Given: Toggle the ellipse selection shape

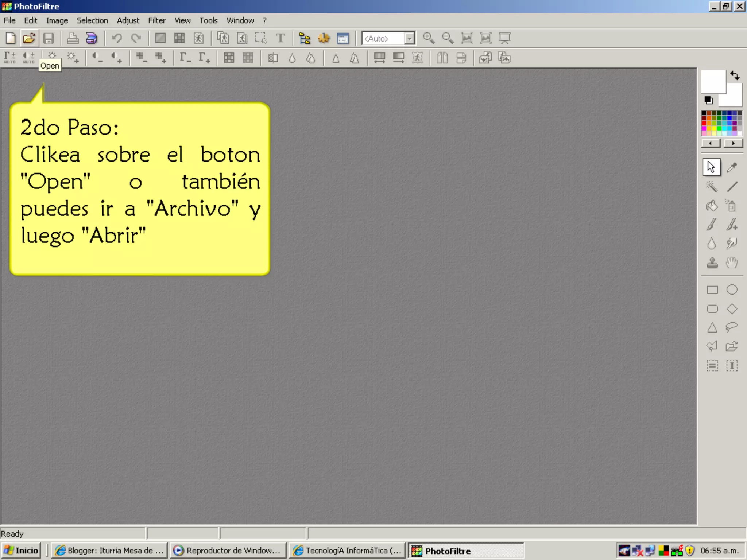Looking at the screenshot, I should click(732, 289).
